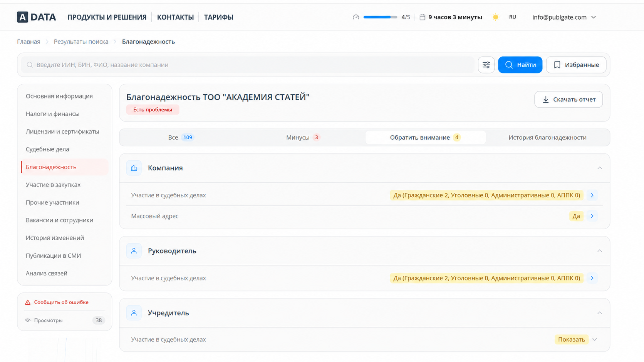Image resolution: width=644 pixels, height=362 pixels.
Task: Expand Учредитель court cases chevron
Action: pyautogui.click(x=595, y=339)
